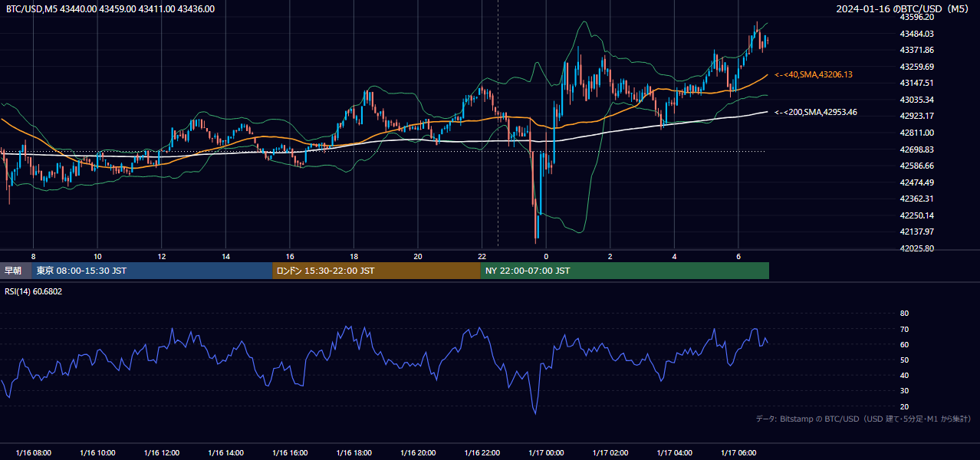
Task: Click the '2024-01-16 のBTC/USD（M5）' chart title
Action: pos(904,8)
